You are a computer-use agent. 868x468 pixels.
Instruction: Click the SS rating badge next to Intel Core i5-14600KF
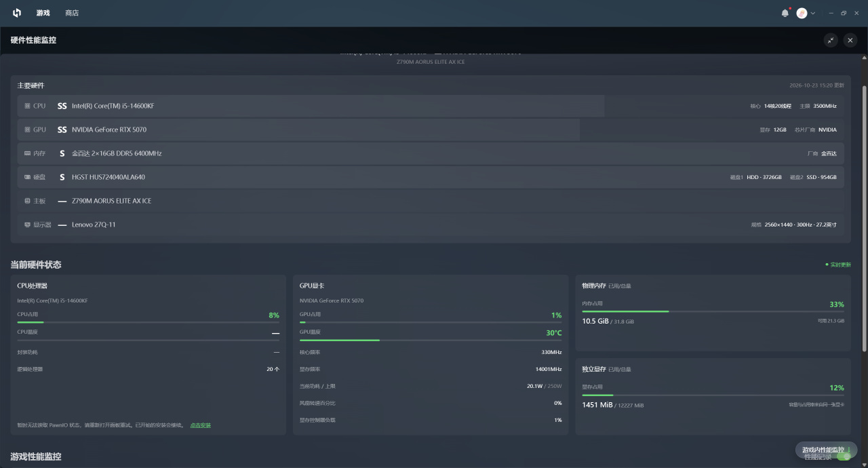click(x=62, y=106)
